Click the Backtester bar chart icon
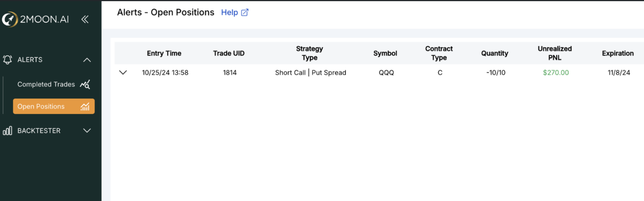This screenshot has width=644, height=201. (8, 131)
